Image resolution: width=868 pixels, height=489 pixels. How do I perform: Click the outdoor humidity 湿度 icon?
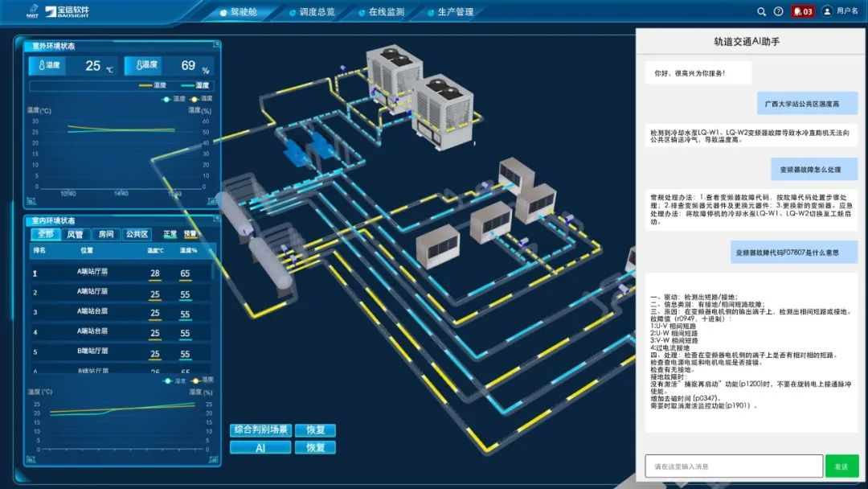point(140,65)
